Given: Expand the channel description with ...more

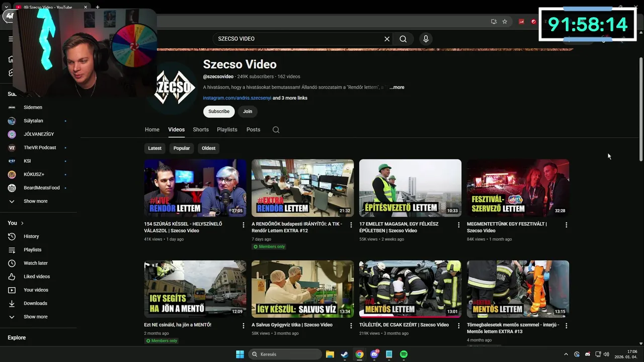Looking at the screenshot, I should coord(396,87).
